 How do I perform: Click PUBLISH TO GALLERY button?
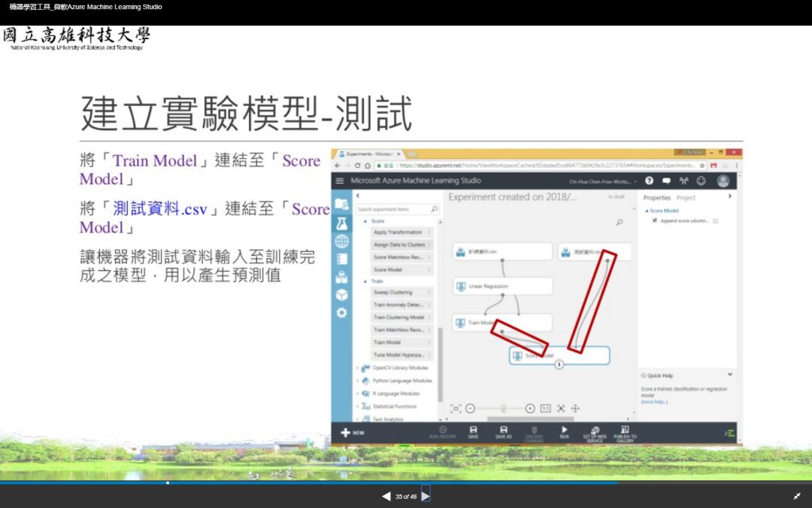click(625, 434)
